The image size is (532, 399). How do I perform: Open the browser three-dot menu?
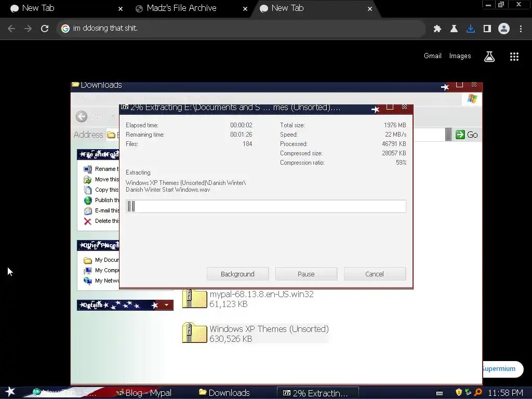[521, 29]
